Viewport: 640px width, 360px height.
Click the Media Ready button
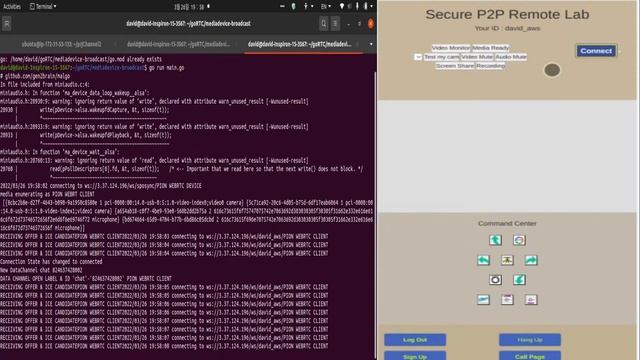tap(491, 48)
